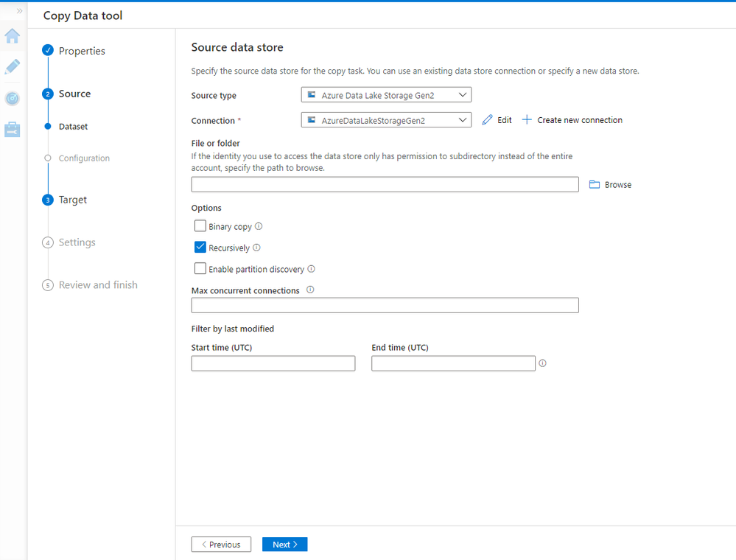Click the Next button

(284, 545)
